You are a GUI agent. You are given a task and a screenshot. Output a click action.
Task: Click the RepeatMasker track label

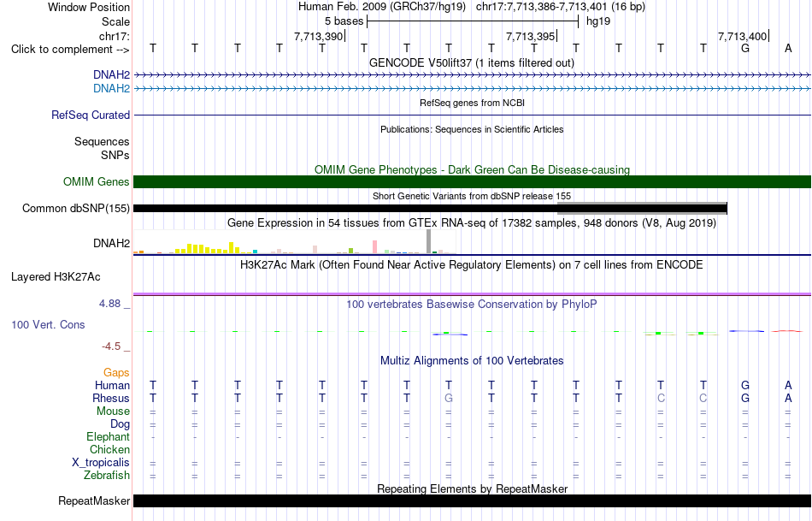pos(94,500)
